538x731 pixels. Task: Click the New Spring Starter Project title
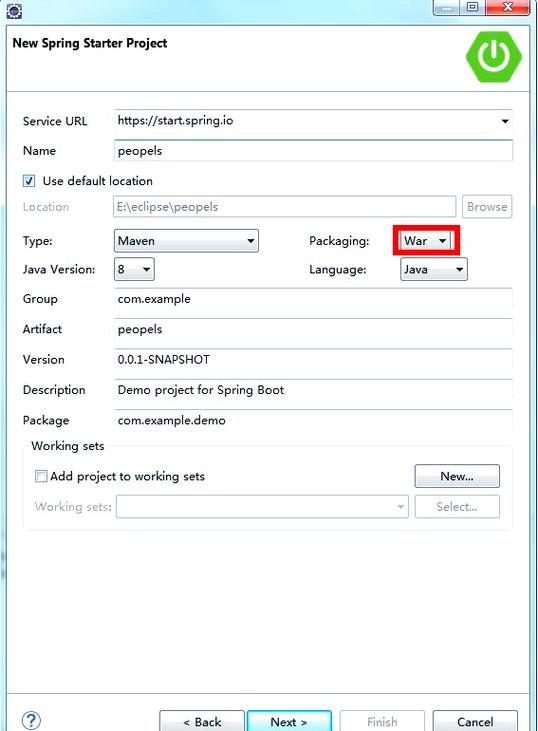[90, 43]
